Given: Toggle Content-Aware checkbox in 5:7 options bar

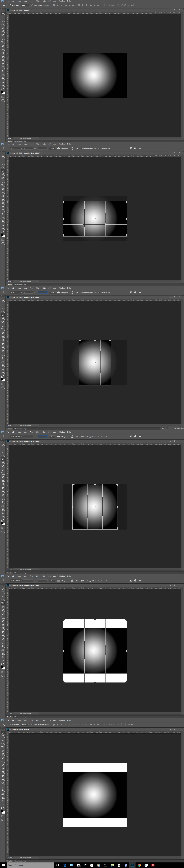Looking at the screenshot, I should (99, 292).
